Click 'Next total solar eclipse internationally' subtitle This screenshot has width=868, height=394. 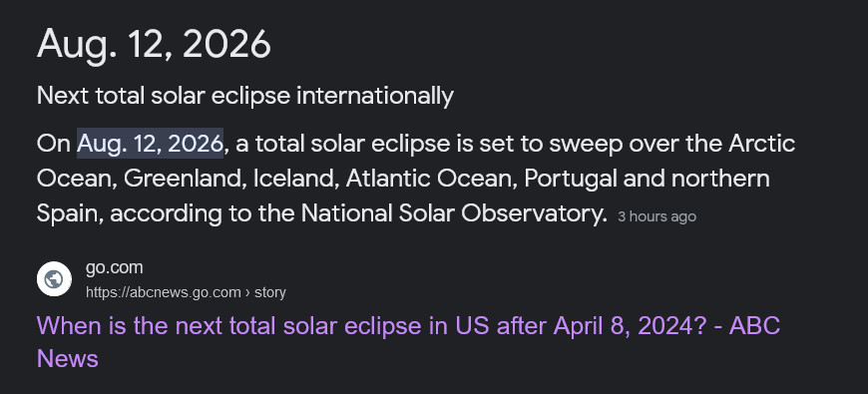point(245,96)
